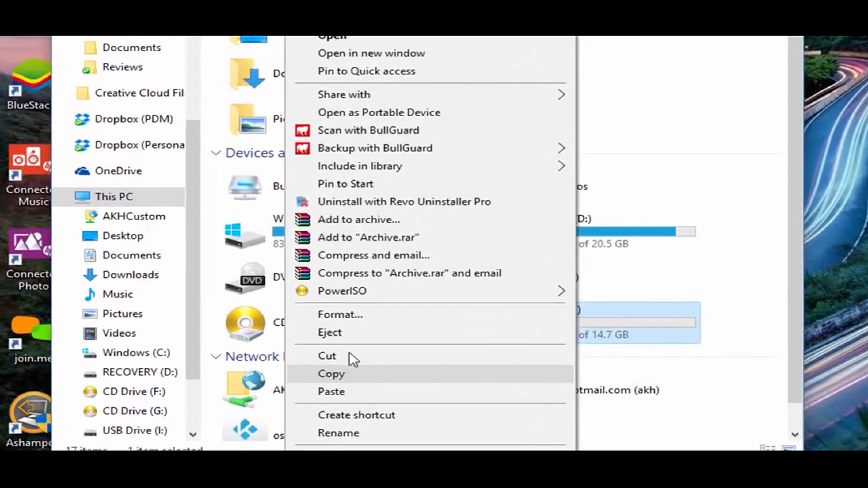
Task: Select CD Drive (F:) in the sidebar
Action: tap(134, 391)
